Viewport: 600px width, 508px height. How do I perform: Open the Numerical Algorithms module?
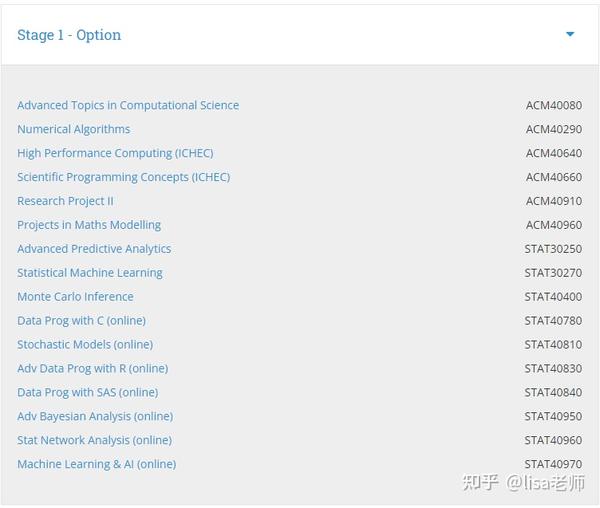coord(74,129)
